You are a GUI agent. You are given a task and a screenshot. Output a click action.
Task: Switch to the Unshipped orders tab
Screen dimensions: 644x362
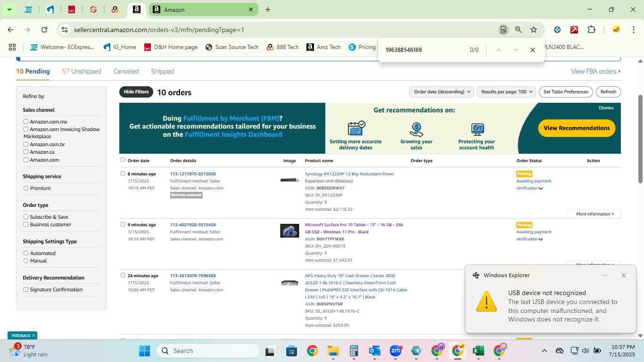point(82,71)
